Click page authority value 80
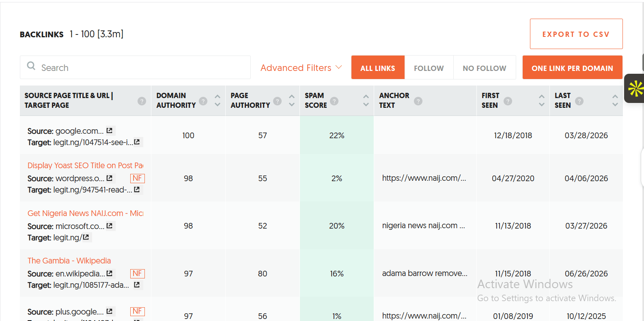Screen dimensions: 644x321 [x=263, y=274]
